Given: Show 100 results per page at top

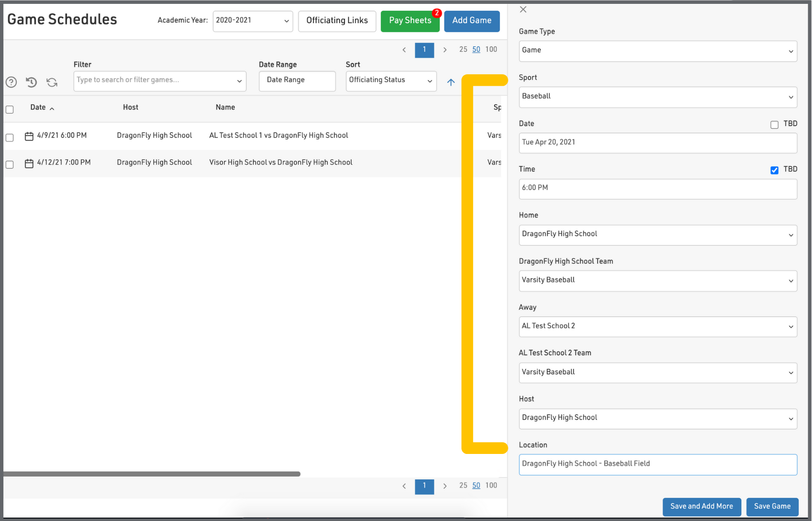Looking at the screenshot, I should (x=491, y=49).
